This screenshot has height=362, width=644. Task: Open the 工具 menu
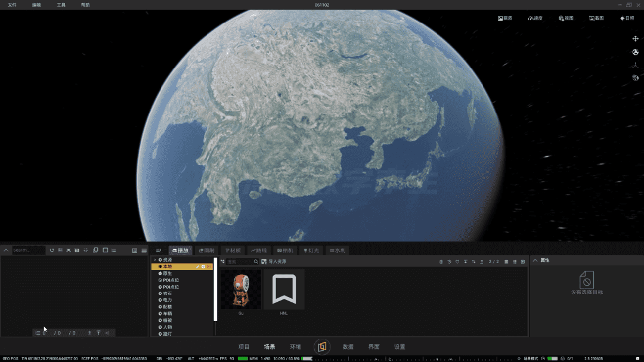tap(61, 5)
